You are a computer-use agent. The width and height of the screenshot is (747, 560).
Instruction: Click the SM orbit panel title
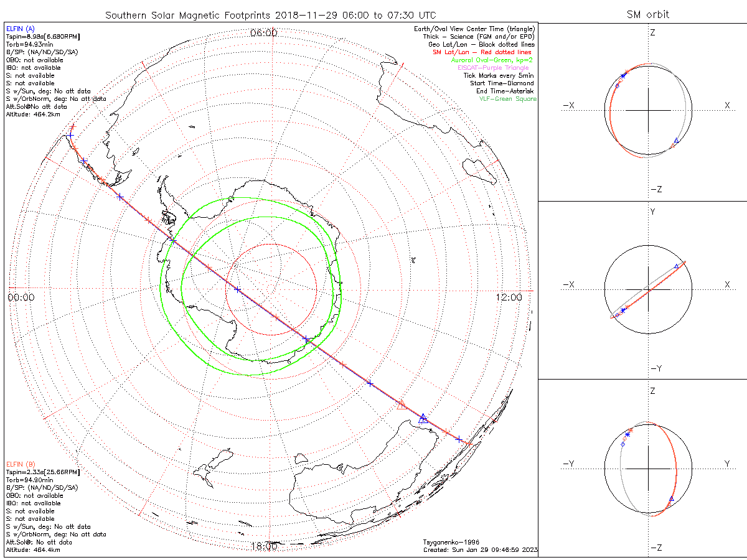[649, 14]
